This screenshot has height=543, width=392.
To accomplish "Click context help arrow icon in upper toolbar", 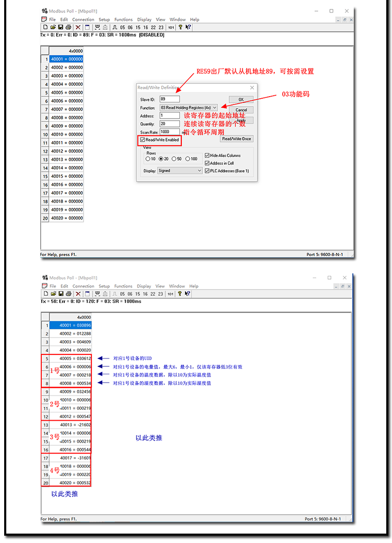I will 188,27.
